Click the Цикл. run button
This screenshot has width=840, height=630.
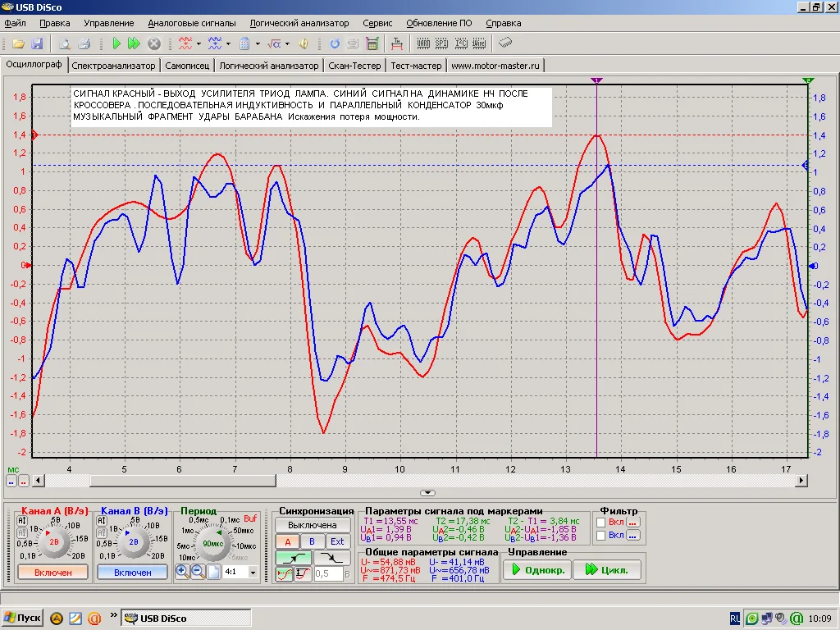607,570
